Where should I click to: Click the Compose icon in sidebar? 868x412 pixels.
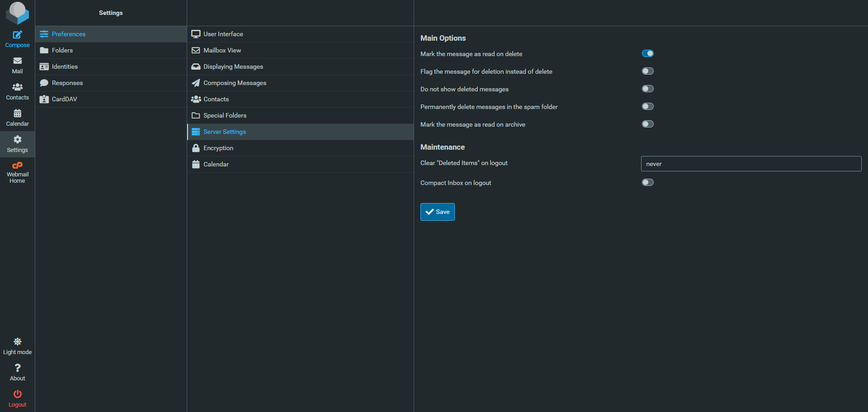coord(17,35)
